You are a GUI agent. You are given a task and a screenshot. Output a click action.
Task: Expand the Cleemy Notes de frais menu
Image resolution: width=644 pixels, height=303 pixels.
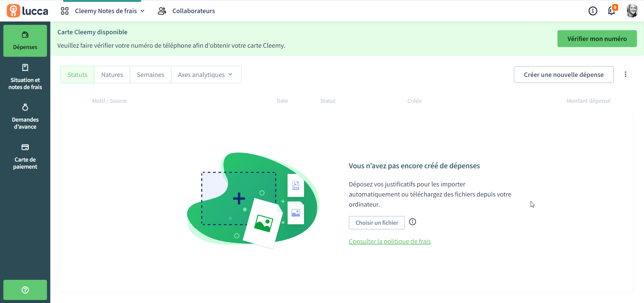point(110,11)
